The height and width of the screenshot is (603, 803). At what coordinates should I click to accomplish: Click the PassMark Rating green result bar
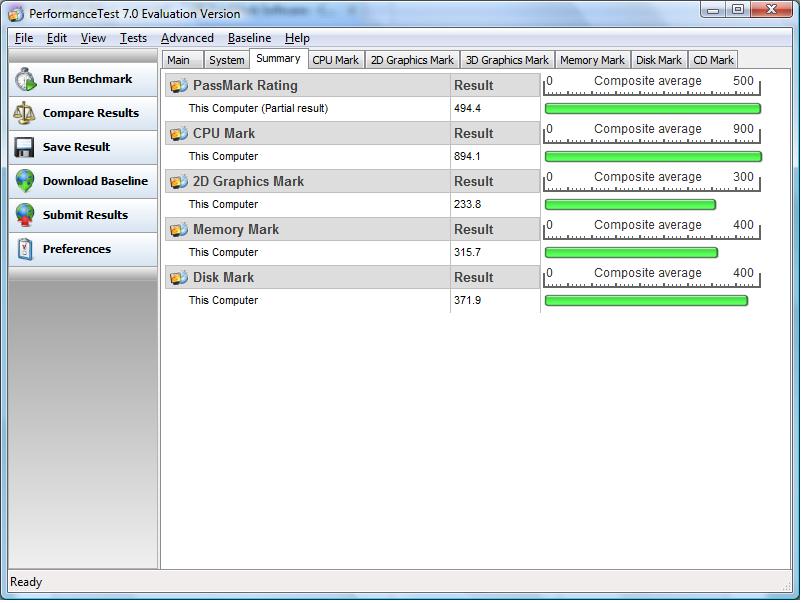pyautogui.click(x=653, y=109)
